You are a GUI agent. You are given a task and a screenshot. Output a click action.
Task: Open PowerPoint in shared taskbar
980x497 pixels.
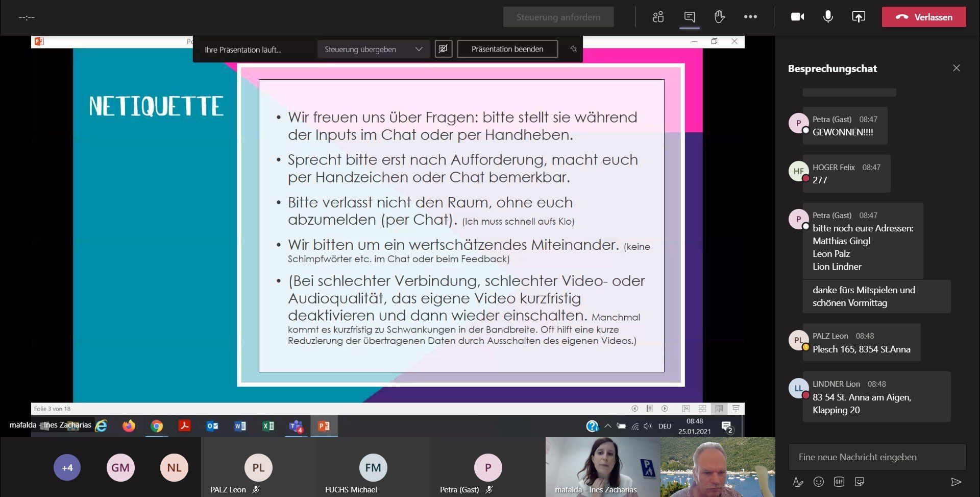coord(324,426)
